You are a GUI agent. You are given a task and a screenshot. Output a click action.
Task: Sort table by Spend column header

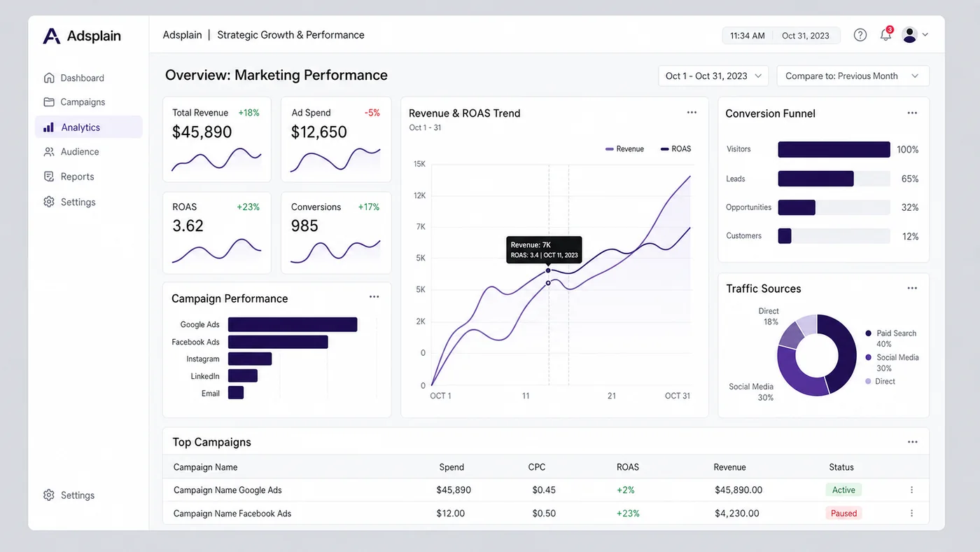tap(451, 467)
